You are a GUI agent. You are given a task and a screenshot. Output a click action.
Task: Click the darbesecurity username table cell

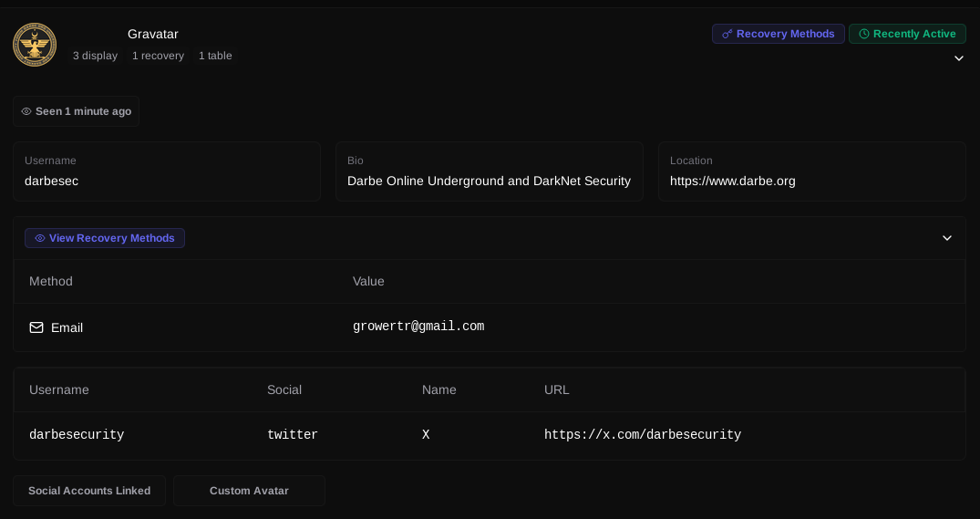tap(77, 435)
